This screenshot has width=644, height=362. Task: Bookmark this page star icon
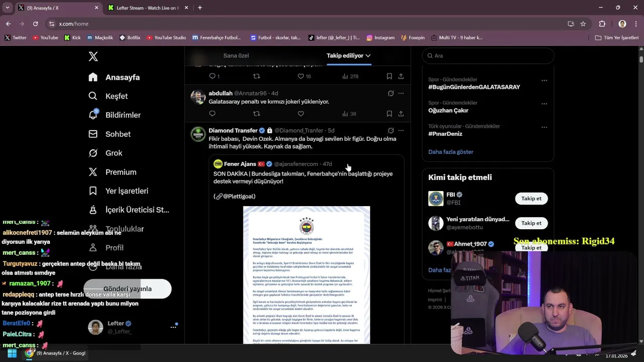point(583,24)
